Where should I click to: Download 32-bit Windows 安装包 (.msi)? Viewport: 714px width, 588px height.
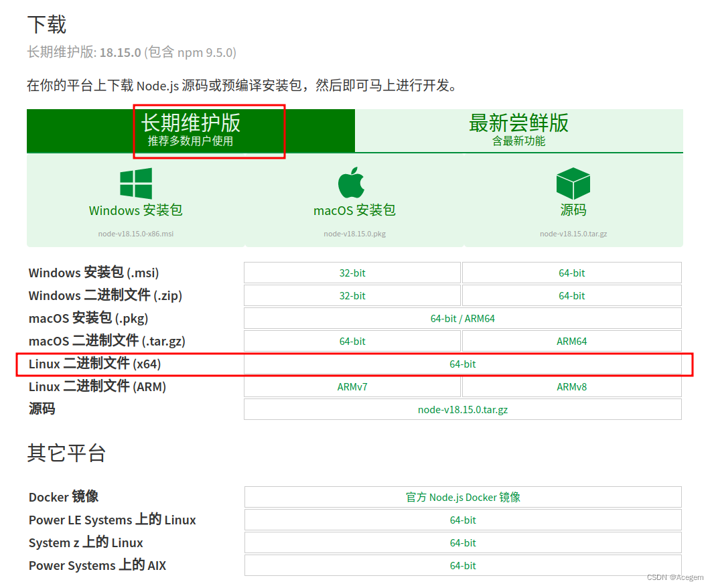352,273
